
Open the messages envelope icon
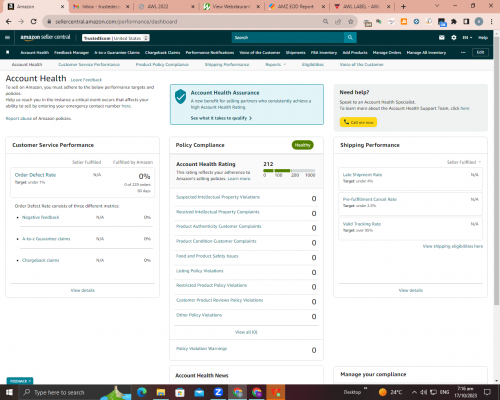point(442,38)
